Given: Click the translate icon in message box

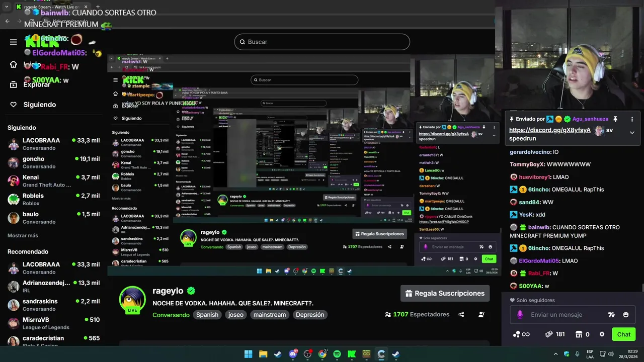Looking at the screenshot, I should [x=611, y=315].
